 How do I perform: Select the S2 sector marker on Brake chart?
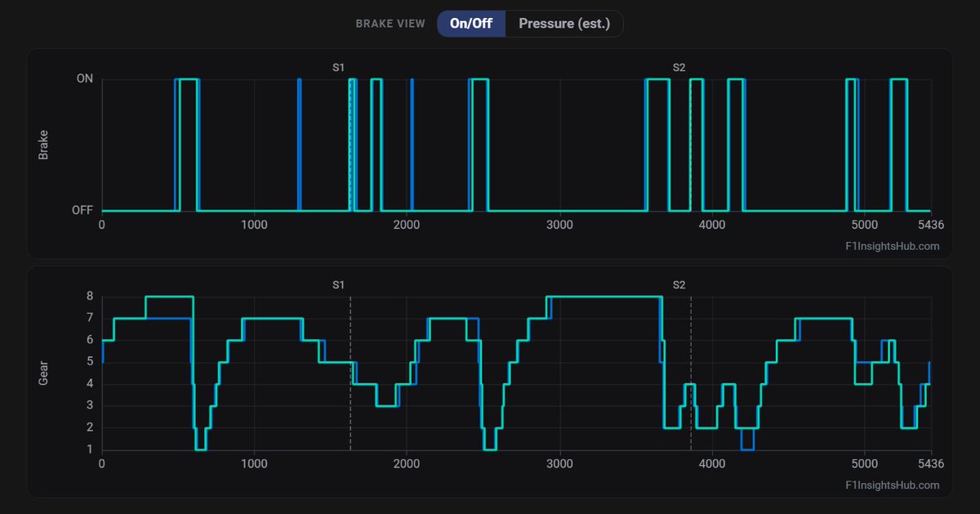pyautogui.click(x=679, y=67)
